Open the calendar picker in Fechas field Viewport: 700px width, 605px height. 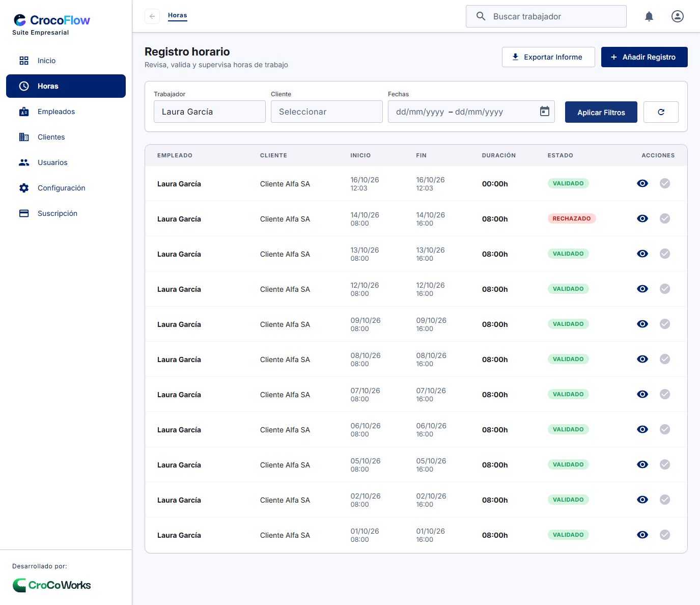coord(545,112)
